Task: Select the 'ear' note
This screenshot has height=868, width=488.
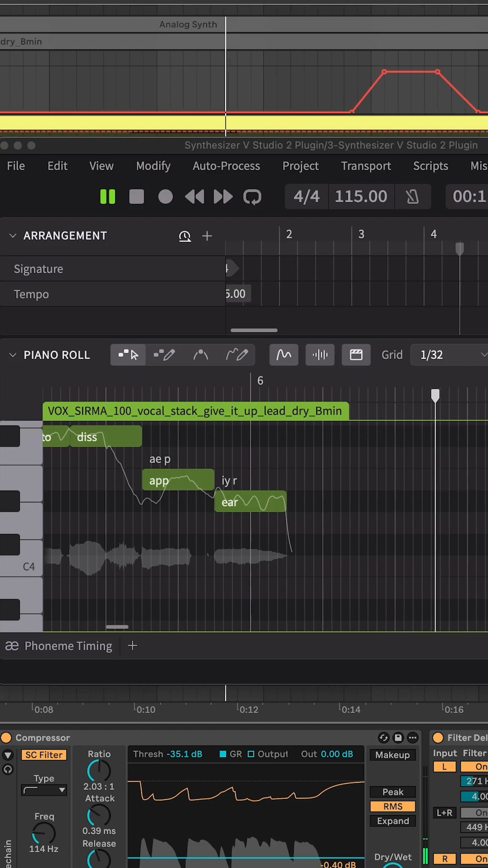Action: (250, 502)
